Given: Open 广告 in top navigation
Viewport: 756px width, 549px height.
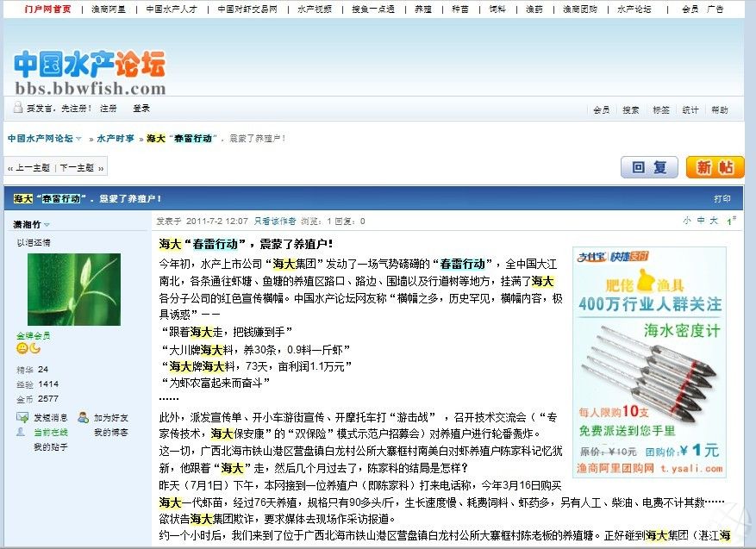Looking at the screenshot, I should coord(715,9).
